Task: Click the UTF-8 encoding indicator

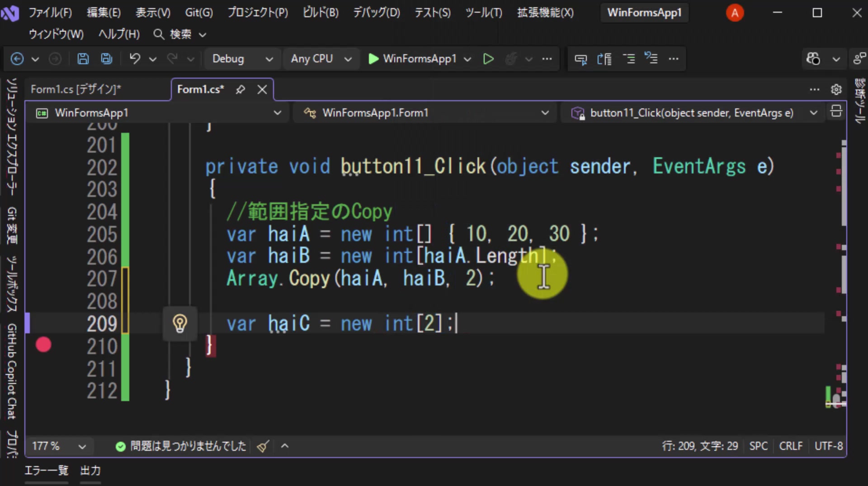Action: click(x=828, y=446)
